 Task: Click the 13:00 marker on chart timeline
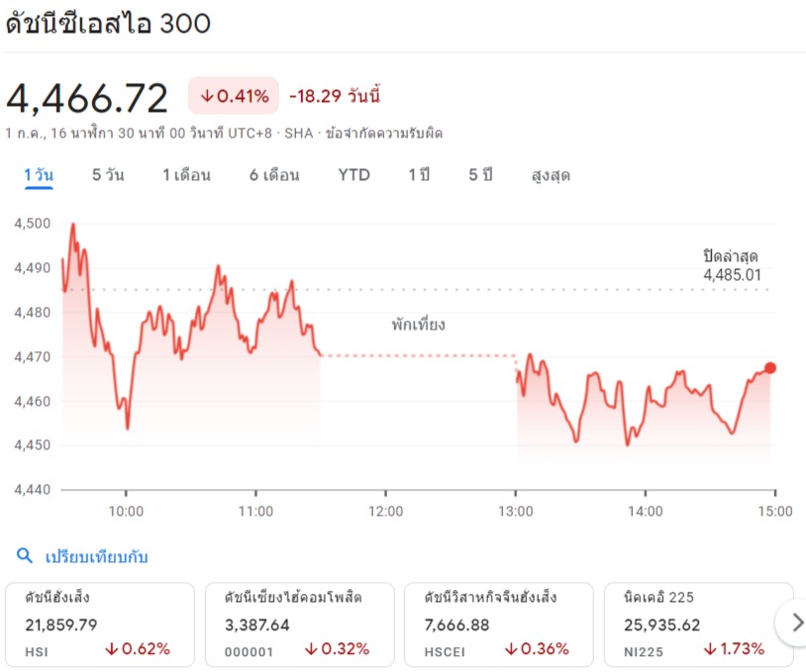tap(516, 512)
